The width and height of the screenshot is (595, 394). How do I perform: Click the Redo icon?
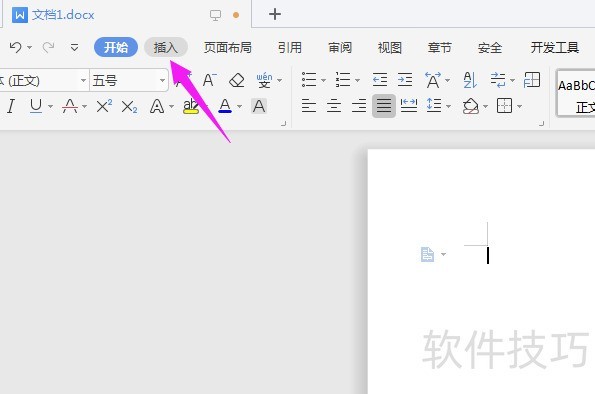coord(48,47)
